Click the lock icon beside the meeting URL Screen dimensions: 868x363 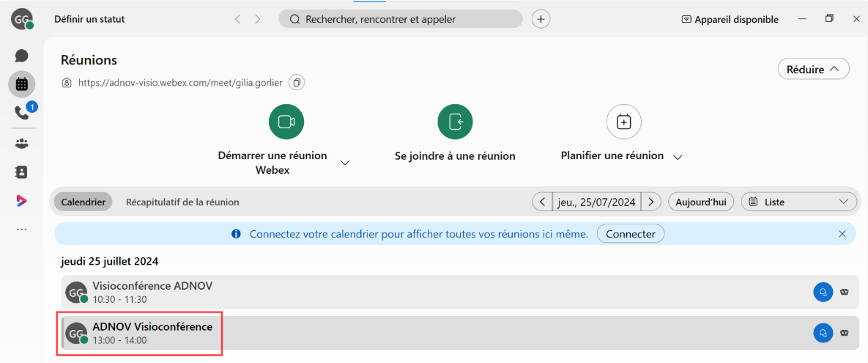(x=67, y=83)
